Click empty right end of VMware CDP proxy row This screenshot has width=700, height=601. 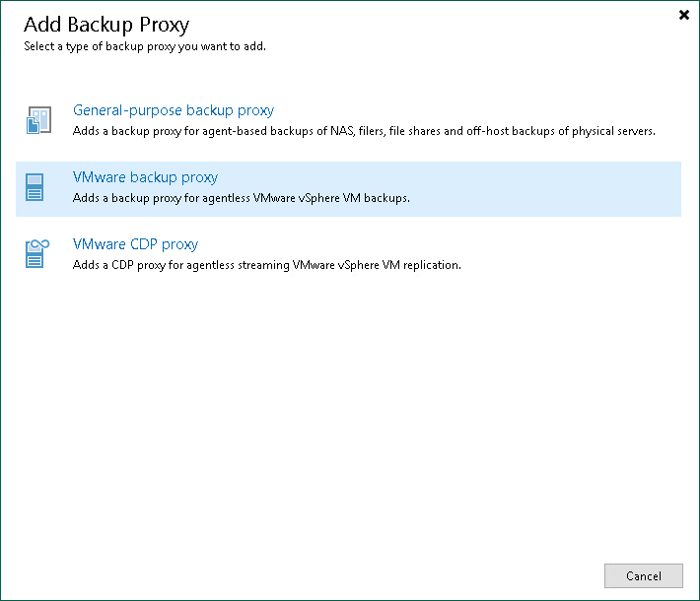pos(592,254)
